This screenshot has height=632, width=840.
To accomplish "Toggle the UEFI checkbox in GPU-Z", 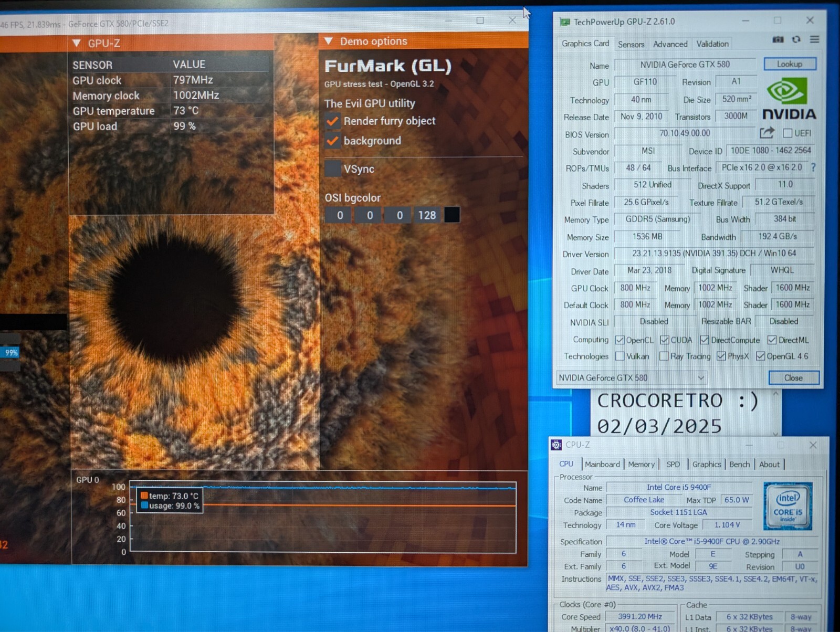I will point(787,133).
